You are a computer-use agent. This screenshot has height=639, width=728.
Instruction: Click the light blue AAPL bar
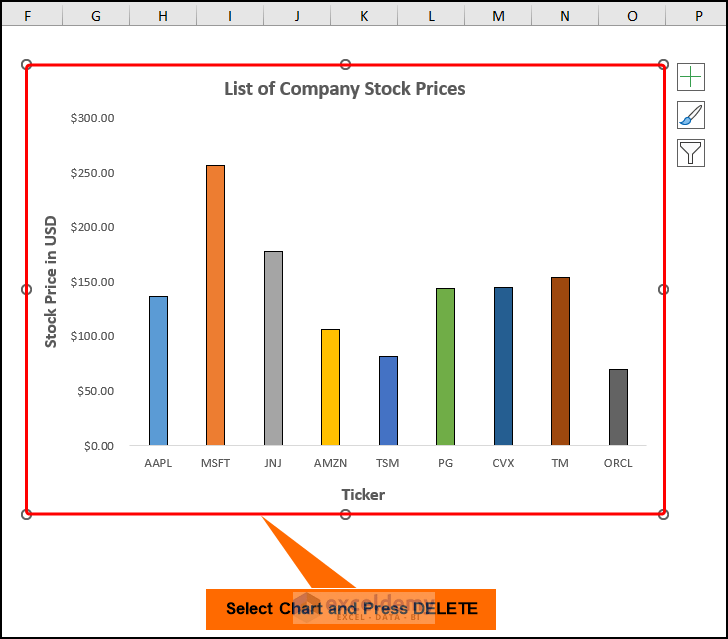[x=158, y=371]
